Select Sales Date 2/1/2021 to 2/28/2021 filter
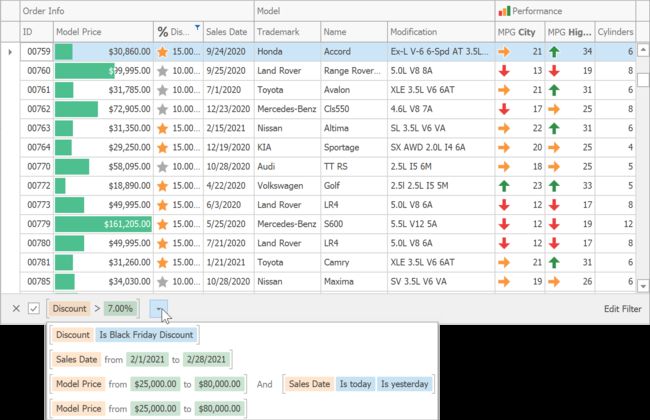Image resolution: width=650 pixels, height=420 pixels. tap(141, 359)
